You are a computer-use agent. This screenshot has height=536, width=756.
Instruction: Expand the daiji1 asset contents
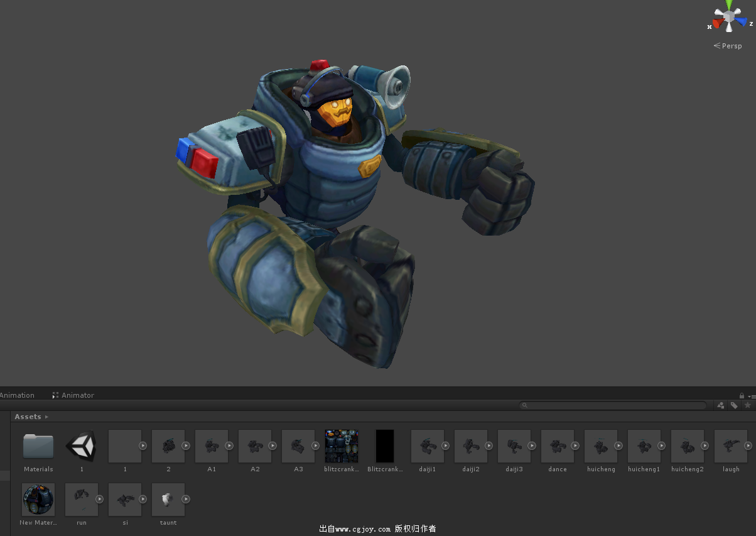point(445,446)
